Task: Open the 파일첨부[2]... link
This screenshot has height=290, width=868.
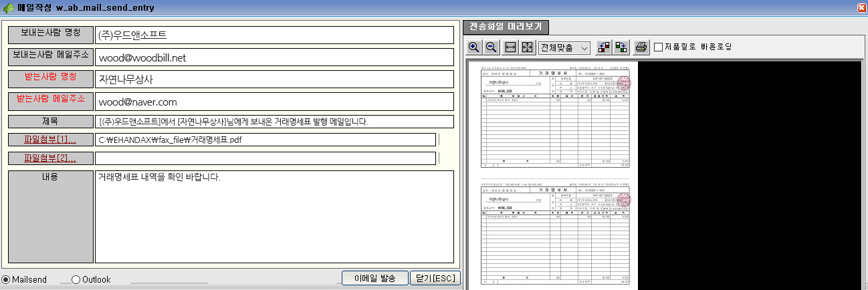Action: point(50,158)
